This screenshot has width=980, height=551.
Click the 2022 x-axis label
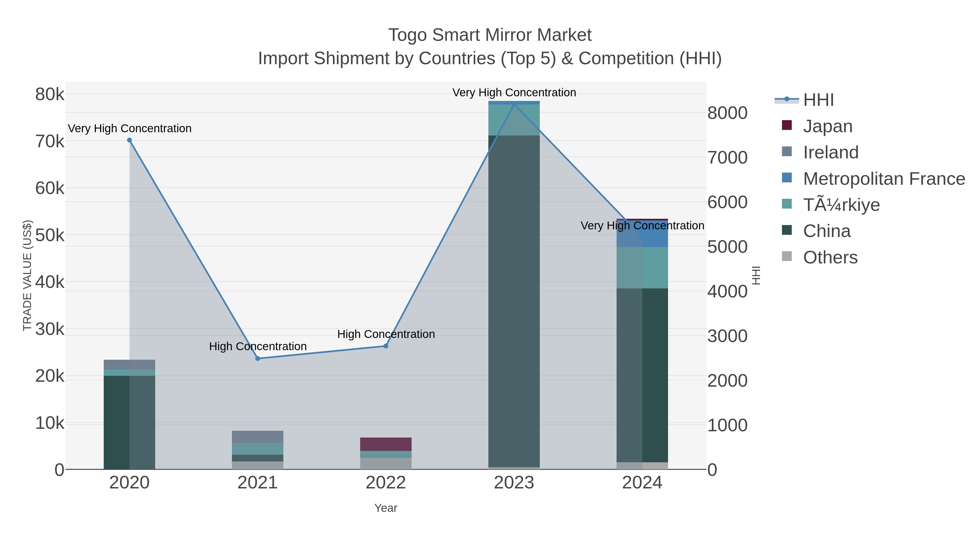386,483
